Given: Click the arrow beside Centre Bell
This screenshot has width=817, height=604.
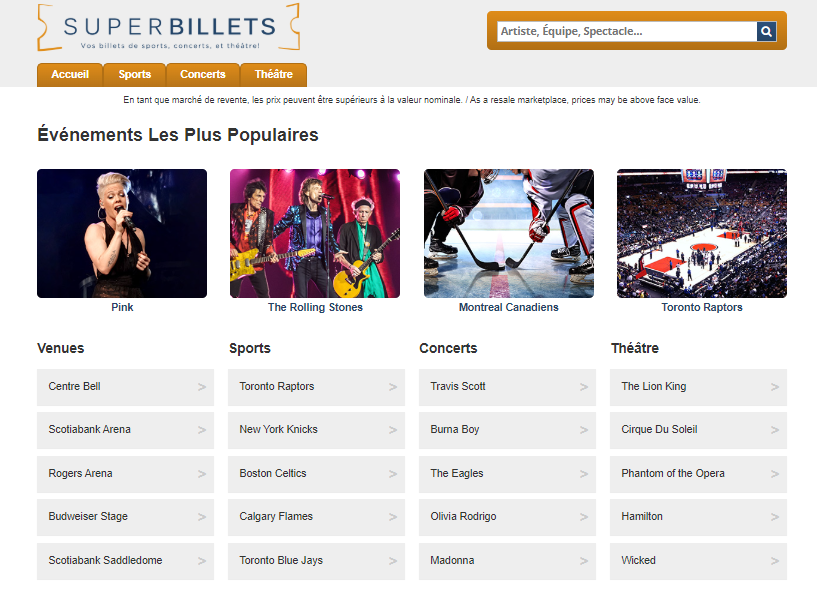Looking at the screenshot, I should pos(202,387).
